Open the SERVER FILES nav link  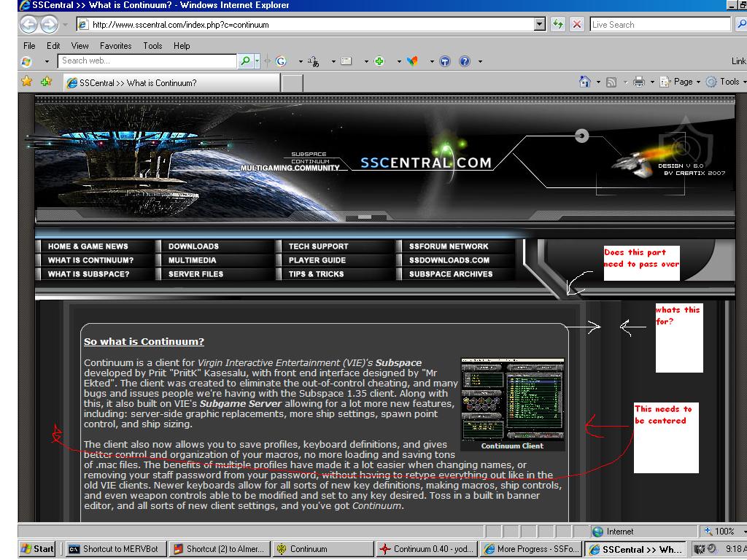[196, 274]
